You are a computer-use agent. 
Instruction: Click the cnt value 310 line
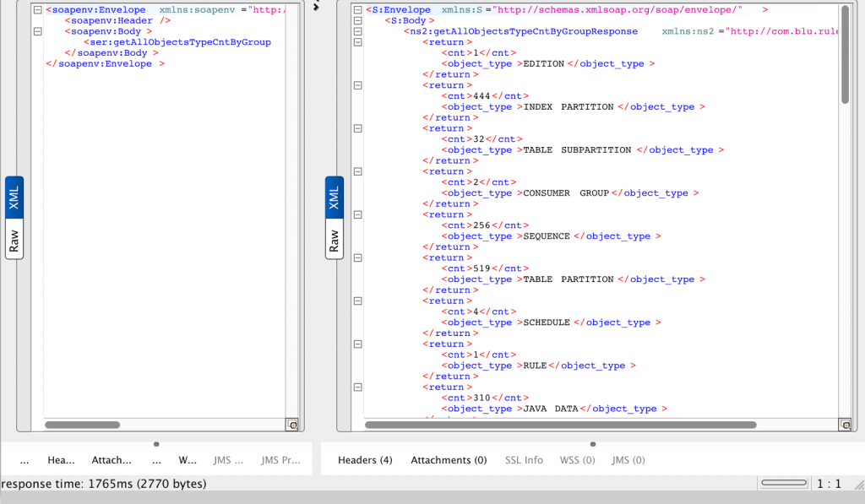pyautogui.click(x=485, y=398)
